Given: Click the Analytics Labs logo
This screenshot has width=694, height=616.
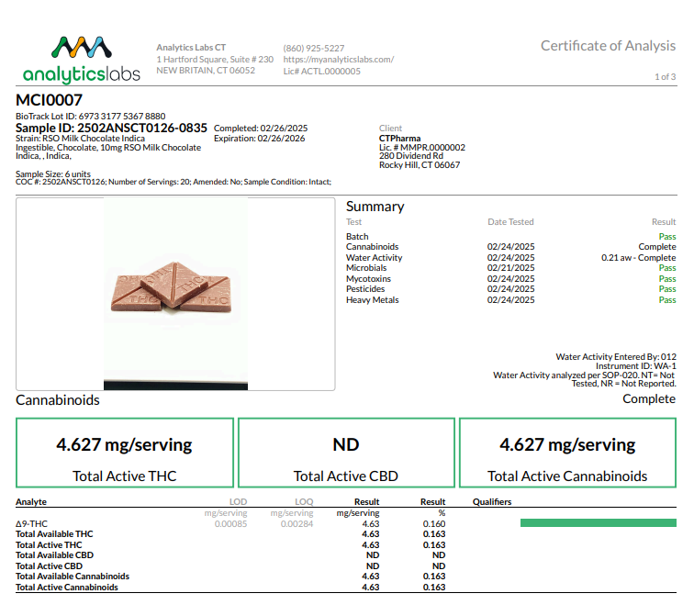Looking at the screenshot, I should point(81,59).
